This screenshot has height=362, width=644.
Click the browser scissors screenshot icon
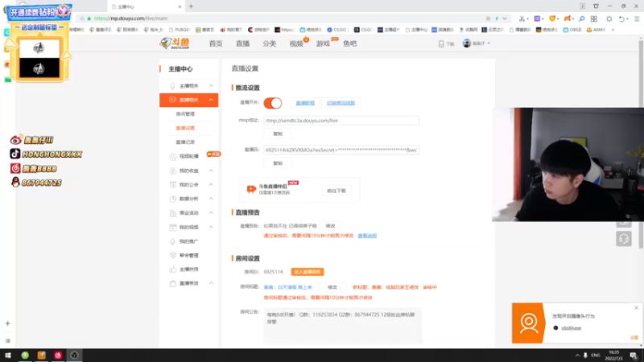(522, 19)
